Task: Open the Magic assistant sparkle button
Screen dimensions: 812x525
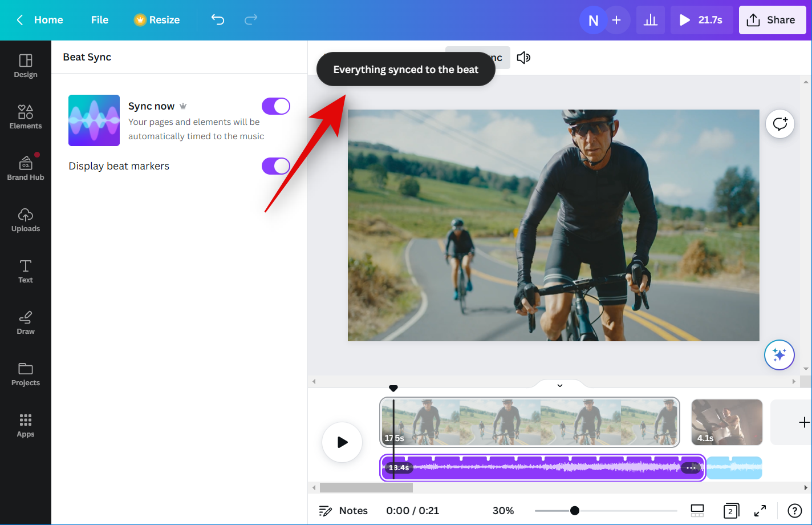Action: [779, 355]
